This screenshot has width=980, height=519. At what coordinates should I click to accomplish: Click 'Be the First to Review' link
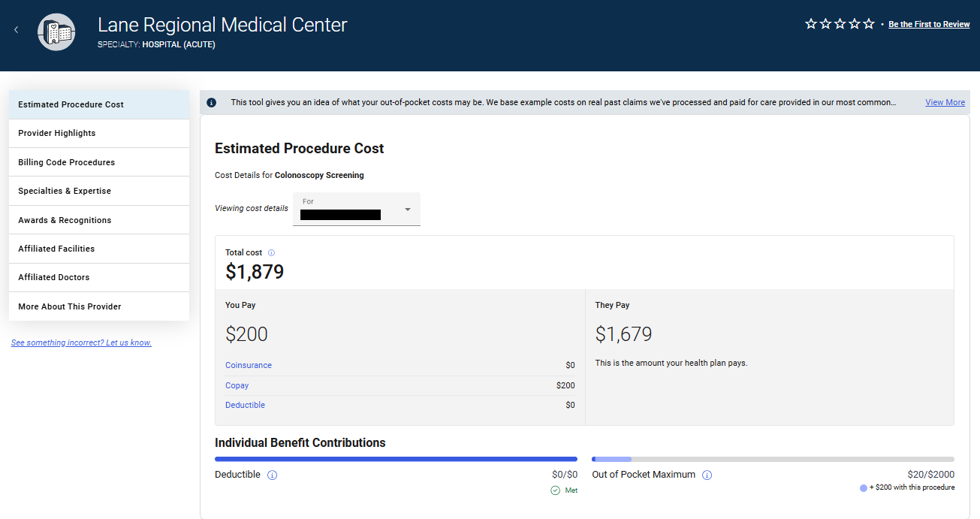click(x=929, y=24)
